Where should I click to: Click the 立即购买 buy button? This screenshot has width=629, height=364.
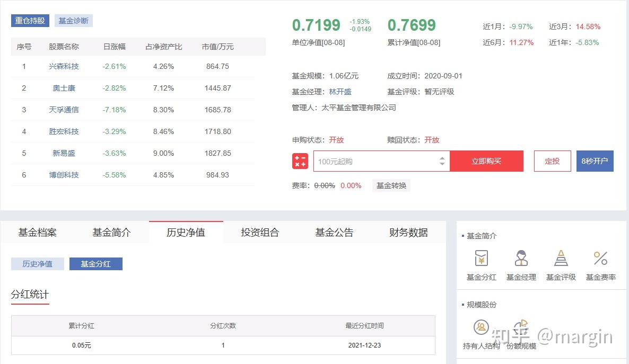486,161
